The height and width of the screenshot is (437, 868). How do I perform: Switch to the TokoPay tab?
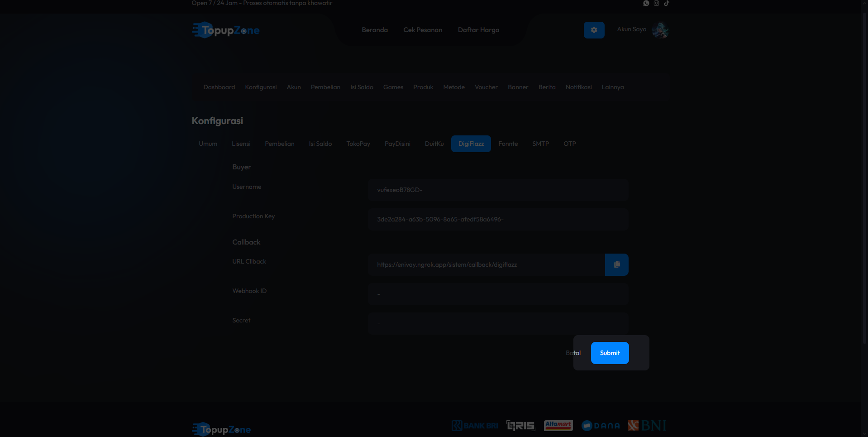358,144
